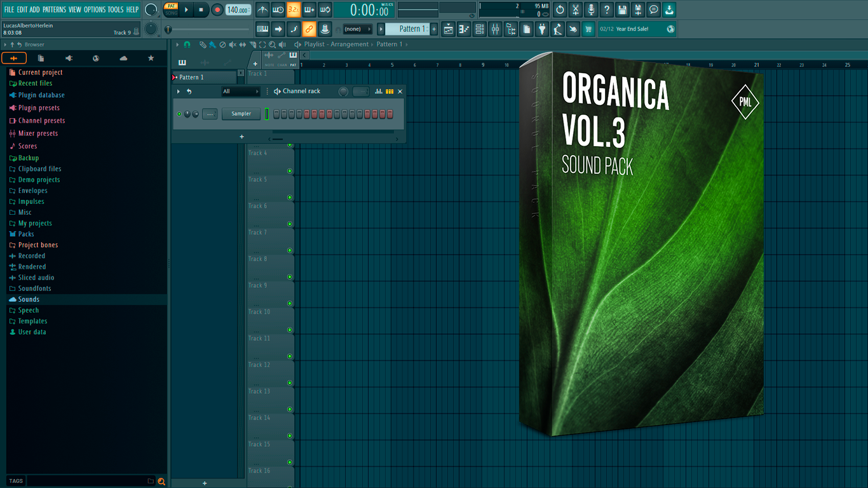Viewport: 868px width, 488px height.
Task: Click the red Record button
Action: 217,10
